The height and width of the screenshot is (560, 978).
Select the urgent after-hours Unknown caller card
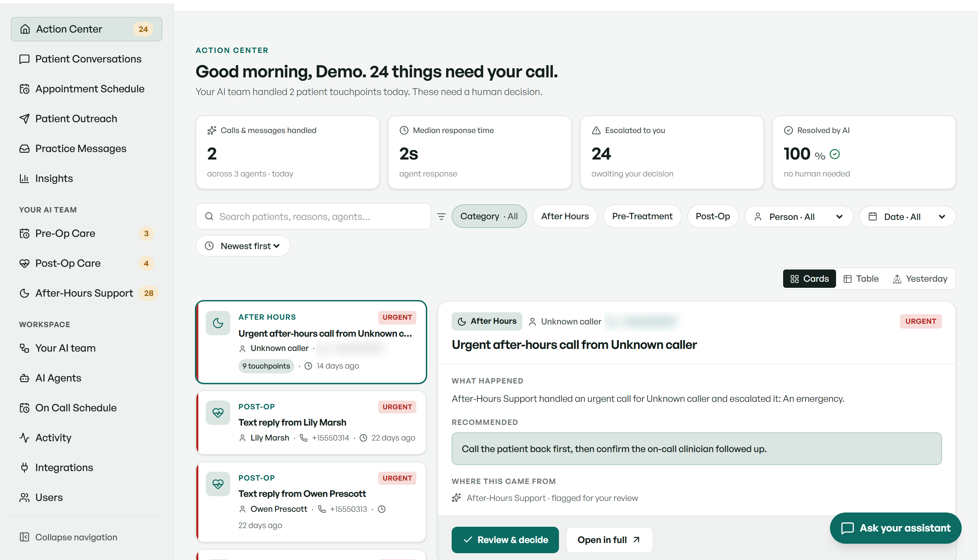[x=311, y=342]
